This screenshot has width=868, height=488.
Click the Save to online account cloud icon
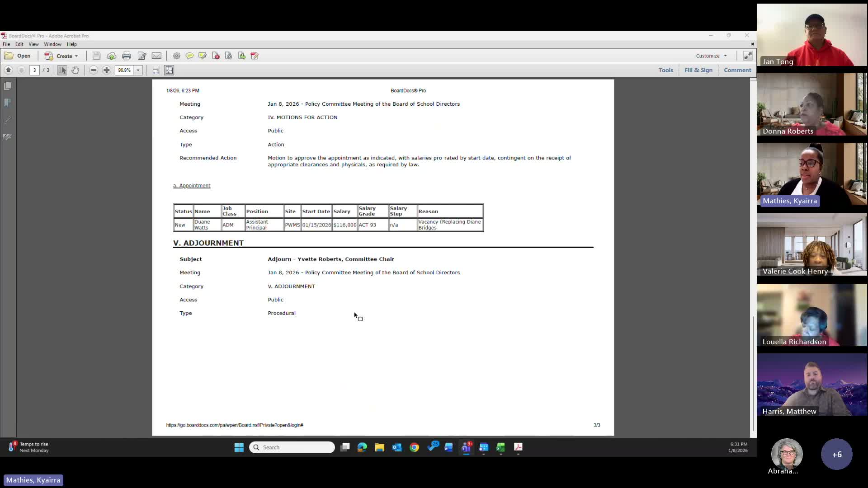tap(111, 56)
